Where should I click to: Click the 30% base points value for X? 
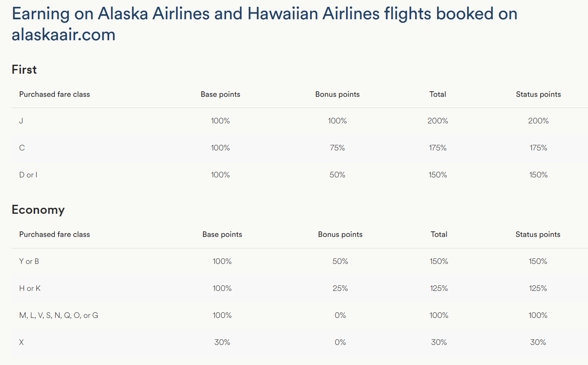tap(222, 342)
